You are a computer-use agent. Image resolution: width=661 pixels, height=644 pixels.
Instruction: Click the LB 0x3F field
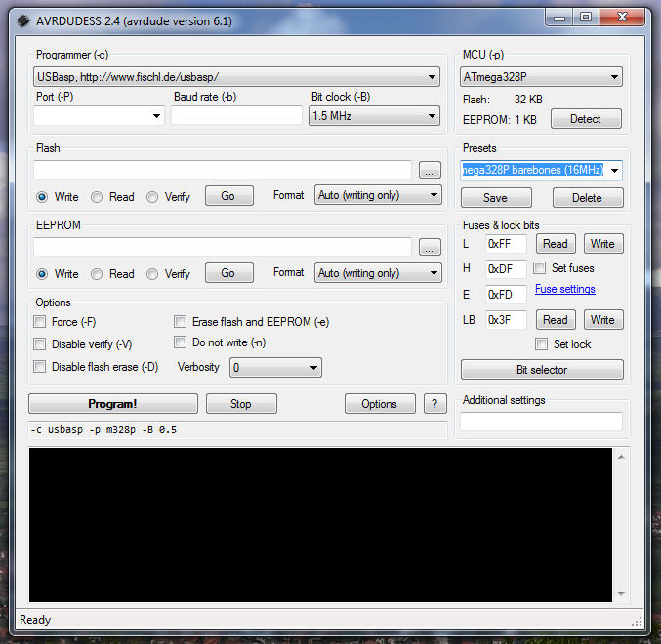click(x=506, y=320)
